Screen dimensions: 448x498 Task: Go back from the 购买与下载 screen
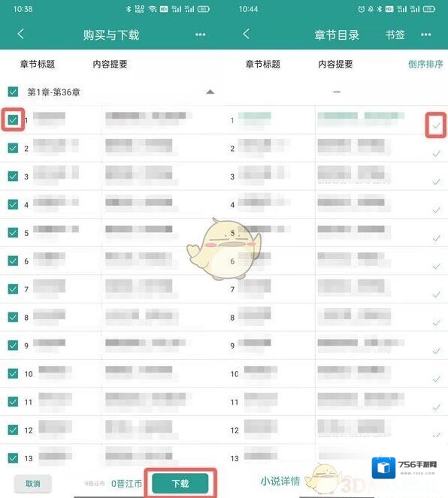pyautogui.click(x=21, y=34)
